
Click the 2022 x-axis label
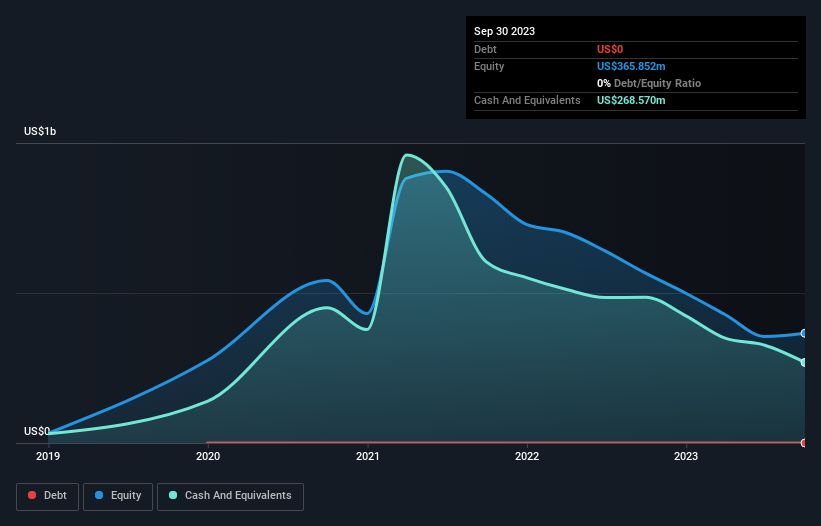click(x=527, y=456)
